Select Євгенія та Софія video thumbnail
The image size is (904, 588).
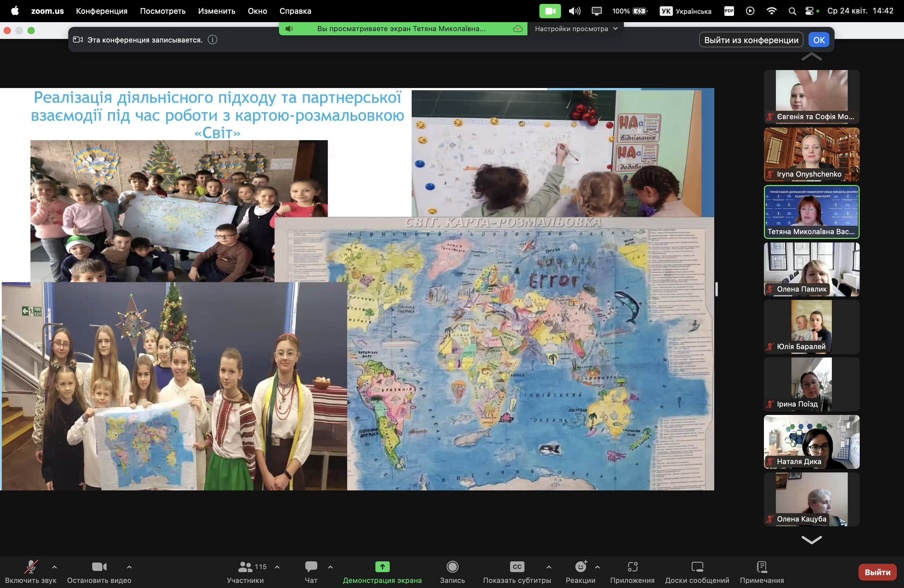[x=812, y=96]
